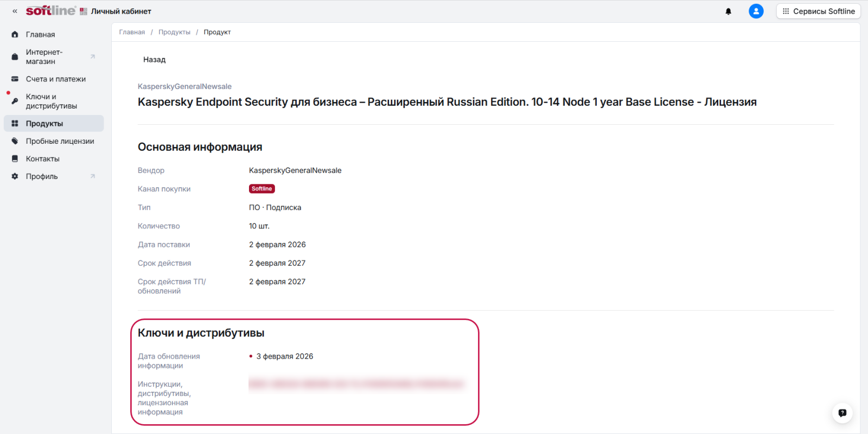Select Продукты in sidebar
Image resolution: width=868 pixels, height=434 pixels.
[x=44, y=124]
